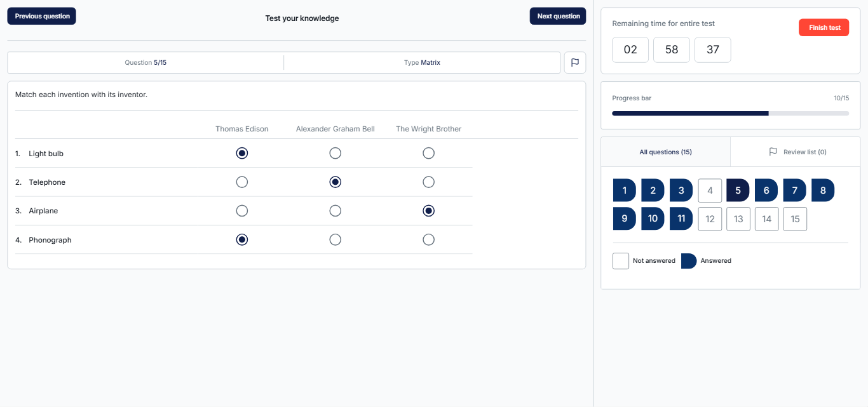The image size is (868, 407).
Task: Open question 12 from the question grid
Action: click(710, 219)
